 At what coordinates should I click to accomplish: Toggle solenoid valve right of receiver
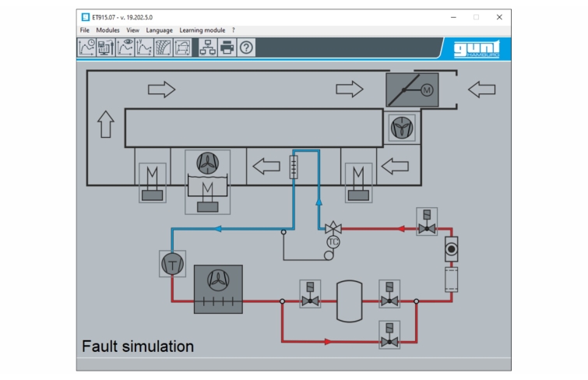tap(389, 294)
